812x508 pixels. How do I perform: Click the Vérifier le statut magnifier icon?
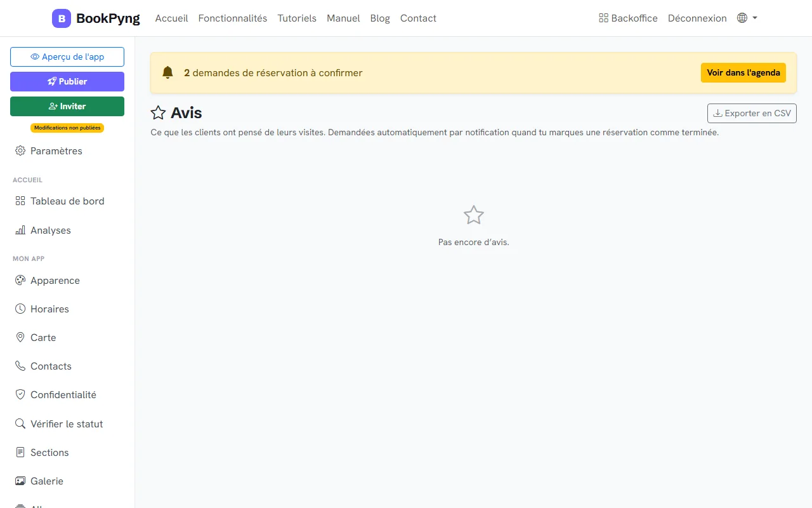(x=20, y=424)
